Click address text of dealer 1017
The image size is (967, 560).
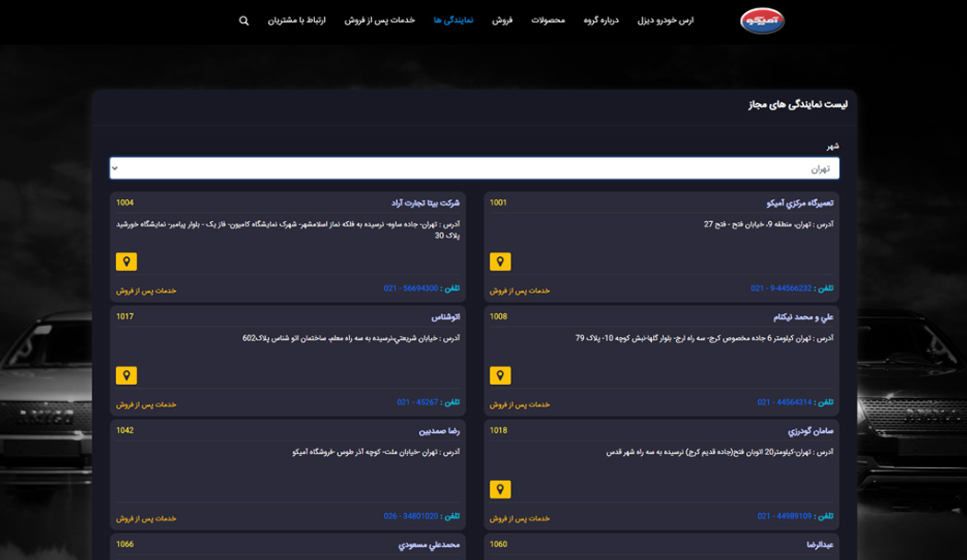pos(351,338)
